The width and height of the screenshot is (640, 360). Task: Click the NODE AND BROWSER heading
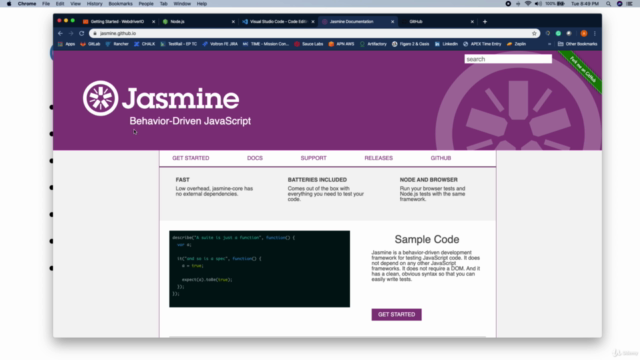point(429,180)
